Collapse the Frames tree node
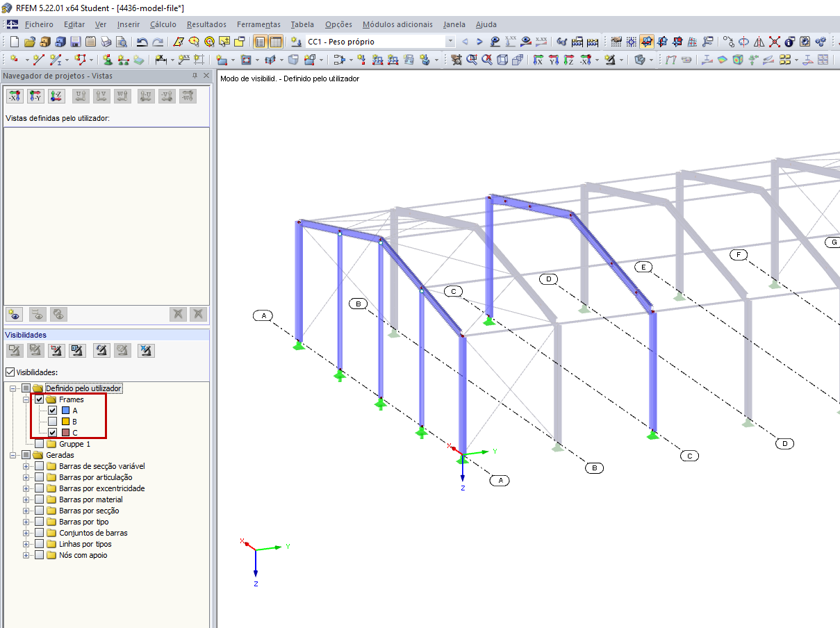 [x=26, y=399]
